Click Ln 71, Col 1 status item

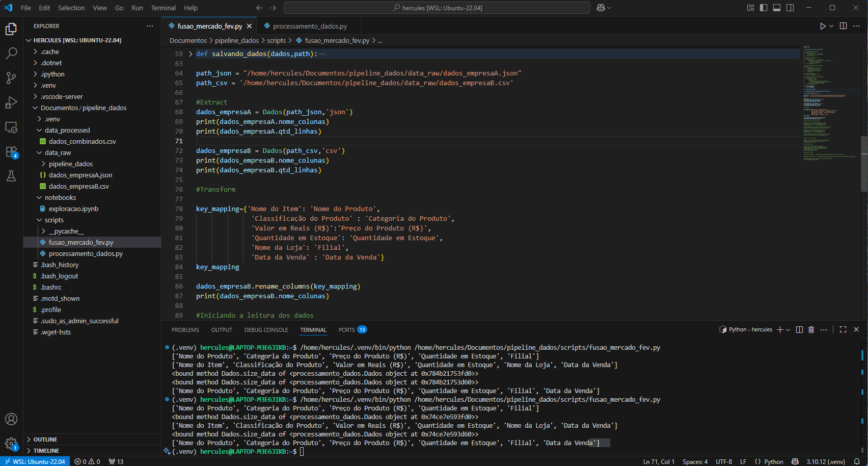(659, 461)
